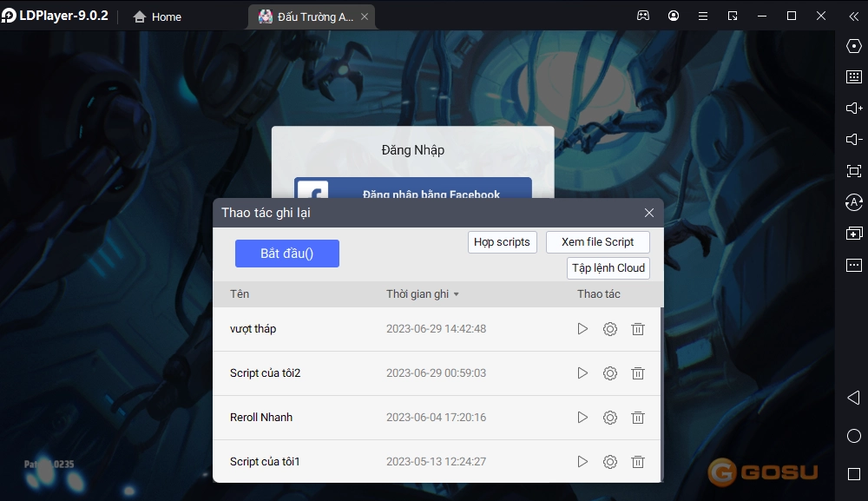Increase volume from the right sidebar

(x=853, y=109)
